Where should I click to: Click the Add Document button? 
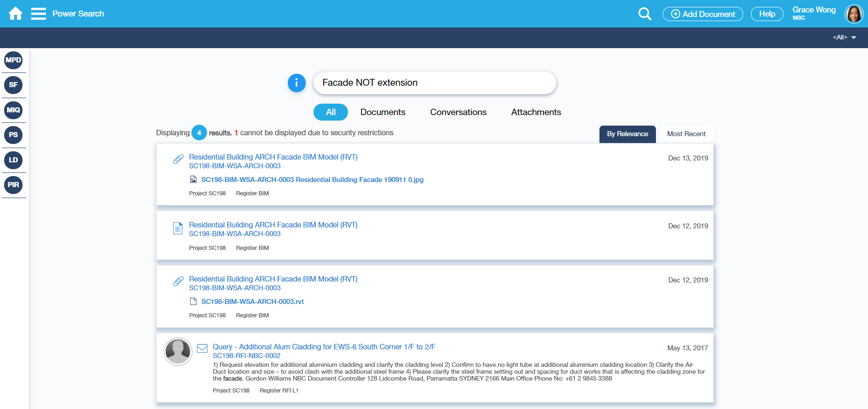[x=703, y=14]
